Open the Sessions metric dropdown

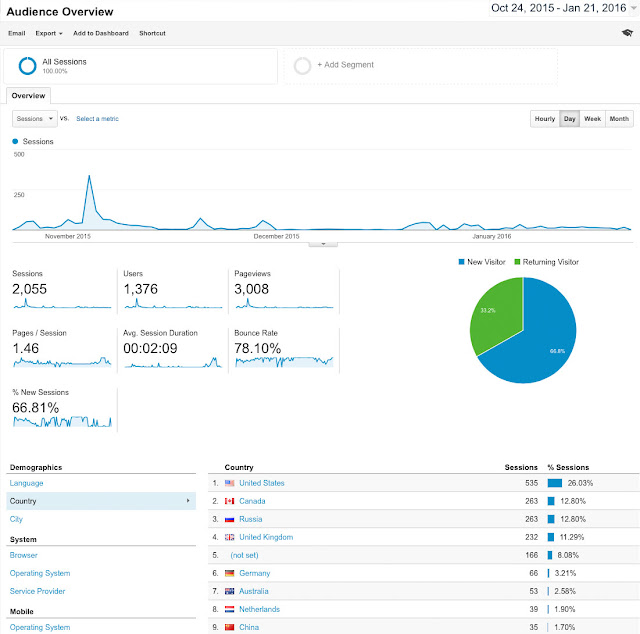coord(35,119)
